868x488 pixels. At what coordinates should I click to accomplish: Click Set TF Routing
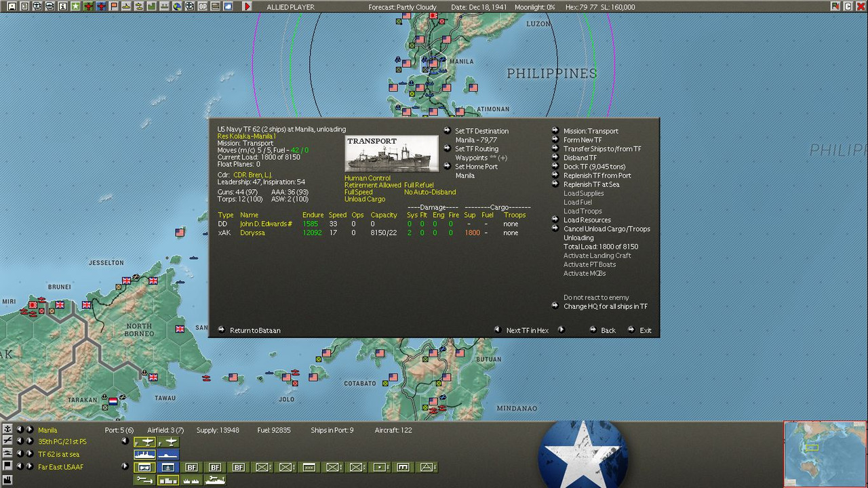click(x=476, y=149)
